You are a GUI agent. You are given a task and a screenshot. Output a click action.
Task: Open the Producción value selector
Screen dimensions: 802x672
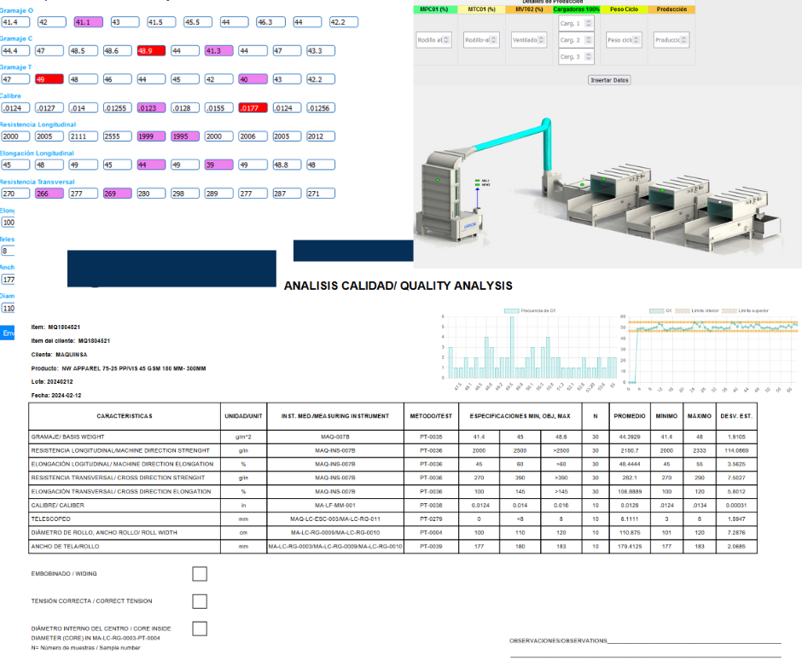point(671,39)
